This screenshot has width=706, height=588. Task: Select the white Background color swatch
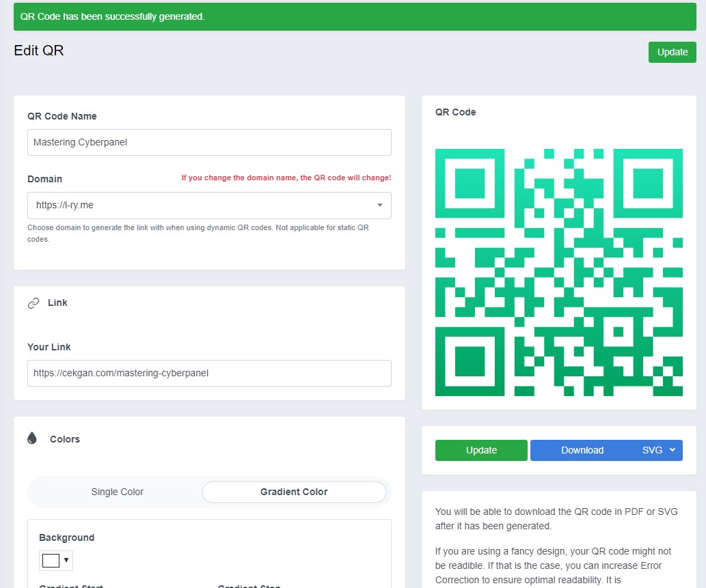tap(49, 560)
